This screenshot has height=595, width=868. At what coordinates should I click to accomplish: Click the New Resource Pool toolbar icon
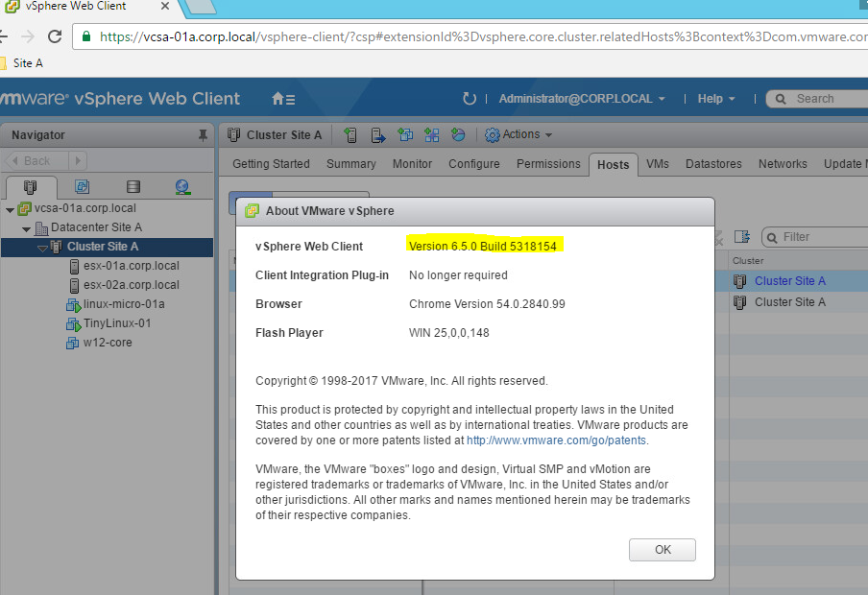click(x=458, y=134)
